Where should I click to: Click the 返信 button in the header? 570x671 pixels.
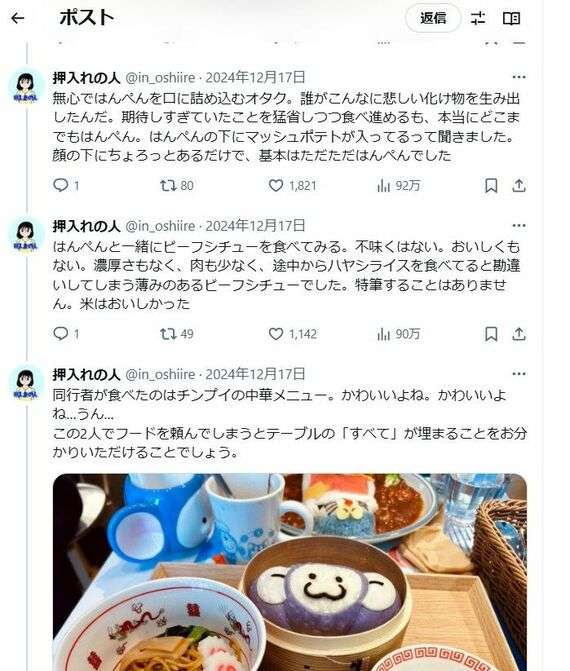pos(433,18)
